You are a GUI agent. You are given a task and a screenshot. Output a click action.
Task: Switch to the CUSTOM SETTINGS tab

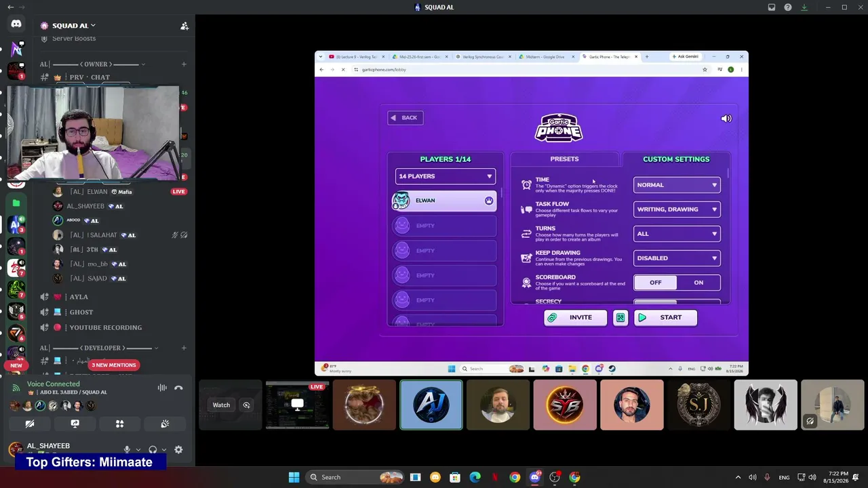tap(676, 159)
